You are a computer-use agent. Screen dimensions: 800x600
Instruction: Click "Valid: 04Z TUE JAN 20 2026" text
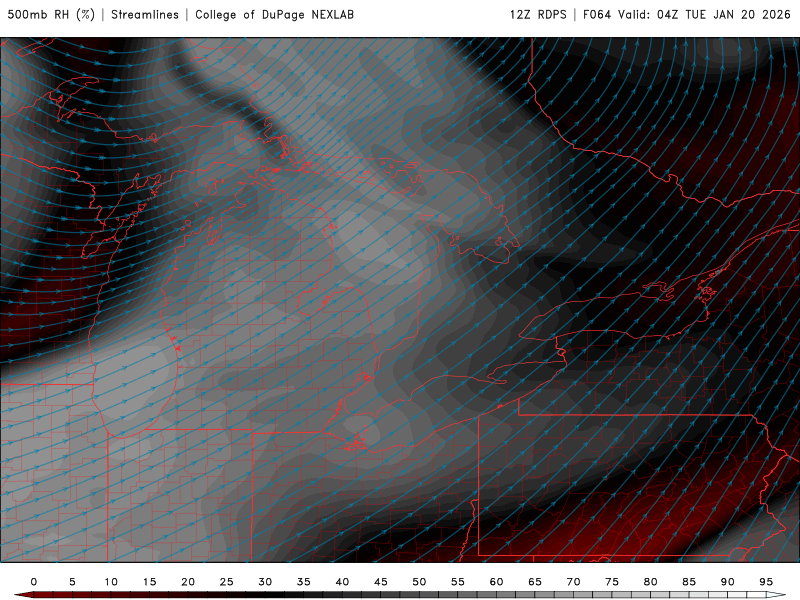pyautogui.click(x=705, y=15)
